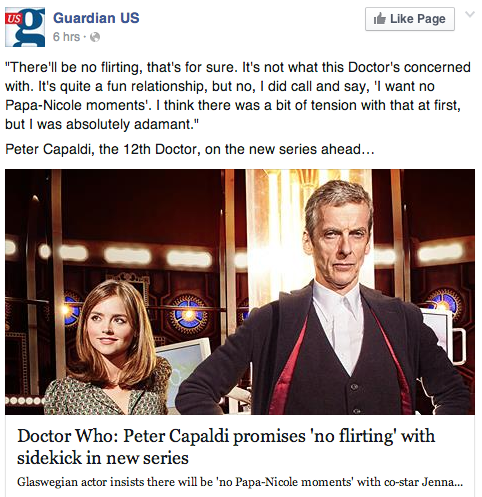Open the Doctor Who Peter Capaldi headline
Image resolution: width=482 pixels, height=497 pixels.
click(226, 446)
